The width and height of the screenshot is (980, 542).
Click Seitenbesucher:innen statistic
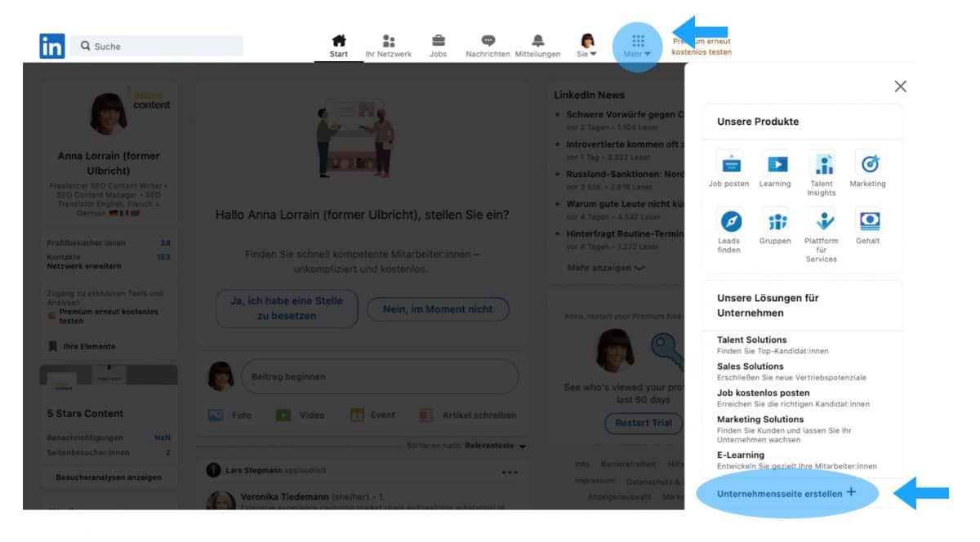pos(109,452)
